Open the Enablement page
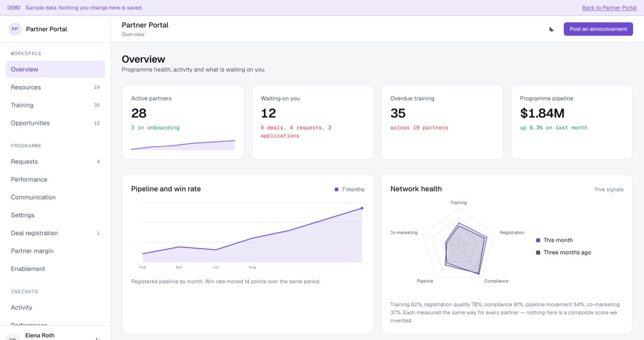This screenshot has height=340, width=644. pyautogui.click(x=55, y=269)
